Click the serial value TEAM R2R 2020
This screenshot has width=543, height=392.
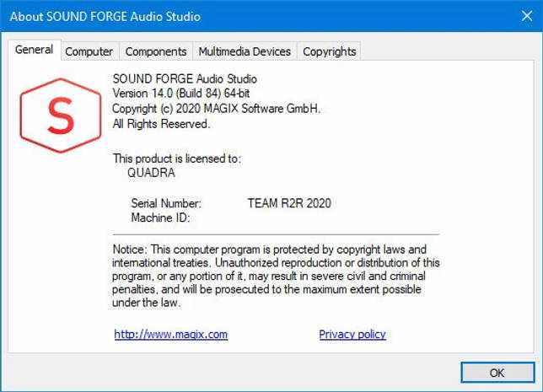click(289, 203)
